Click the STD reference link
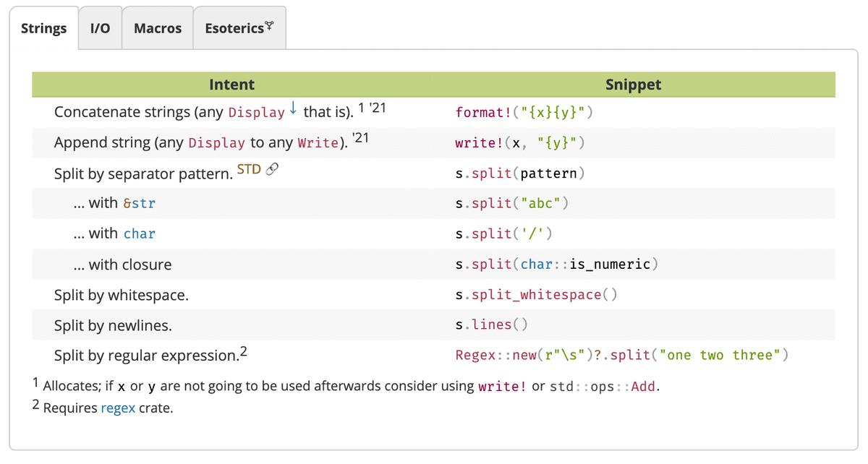The width and height of the screenshot is (868, 464). pyautogui.click(x=249, y=170)
